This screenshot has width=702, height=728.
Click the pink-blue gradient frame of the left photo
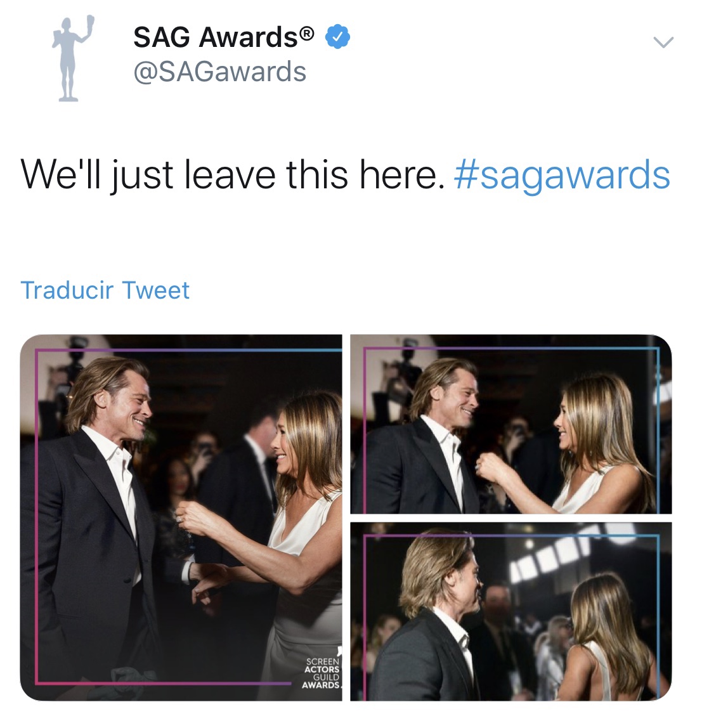pos(36,516)
